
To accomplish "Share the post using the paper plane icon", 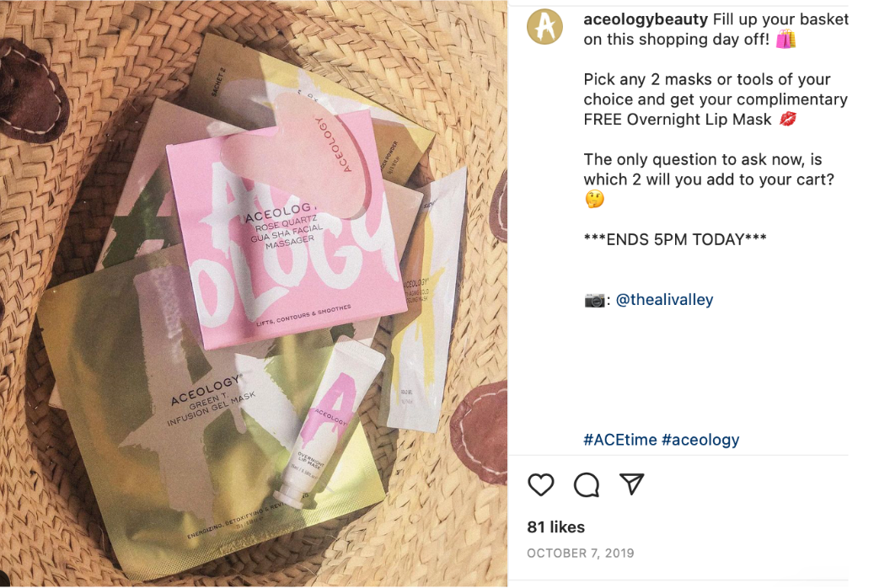I will pyautogui.click(x=632, y=484).
